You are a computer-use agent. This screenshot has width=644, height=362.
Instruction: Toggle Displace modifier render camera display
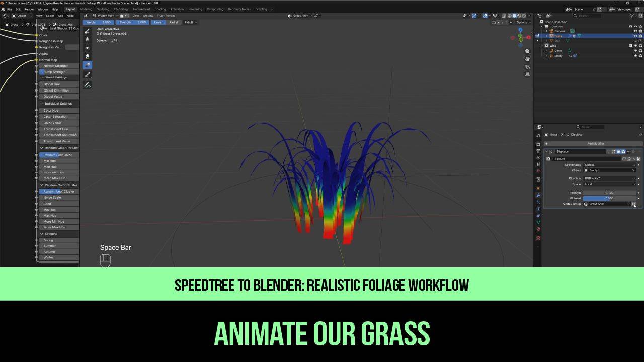coord(623,151)
